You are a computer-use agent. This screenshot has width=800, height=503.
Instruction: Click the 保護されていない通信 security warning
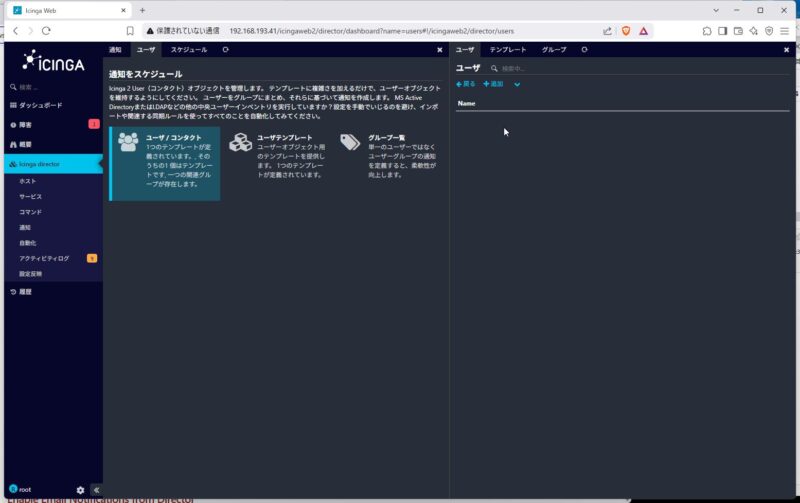coord(183,31)
